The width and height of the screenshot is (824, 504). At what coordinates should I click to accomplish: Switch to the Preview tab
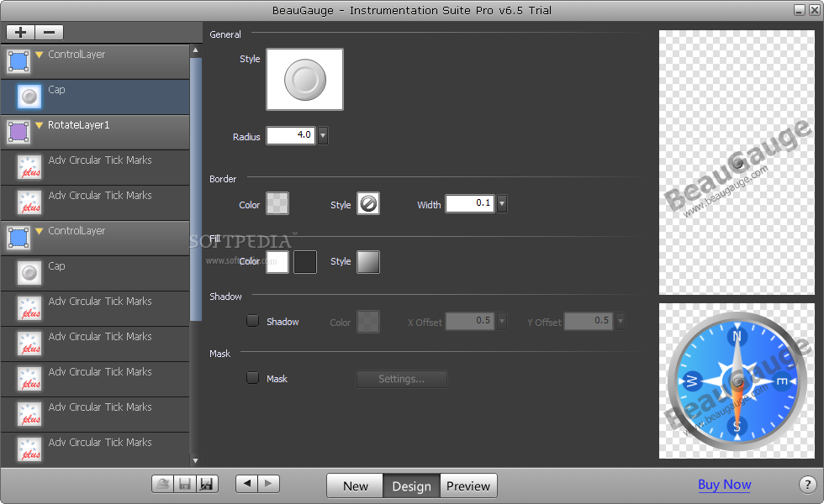tap(468, 486)
